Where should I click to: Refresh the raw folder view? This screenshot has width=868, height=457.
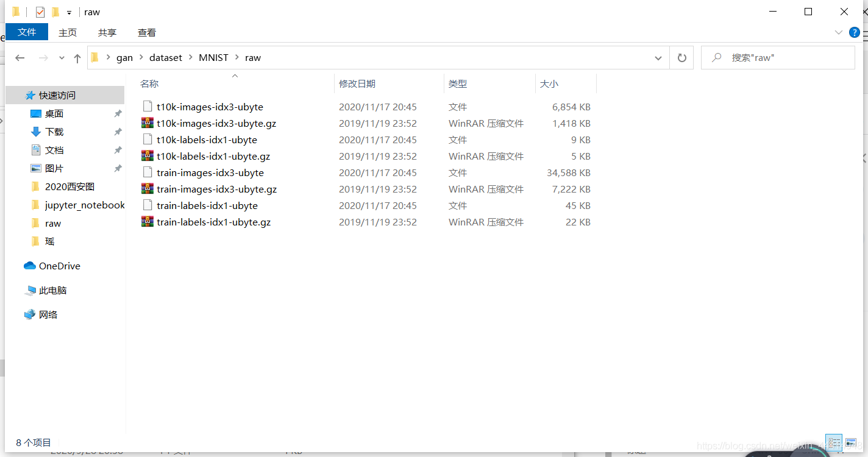tap(682, 58)
